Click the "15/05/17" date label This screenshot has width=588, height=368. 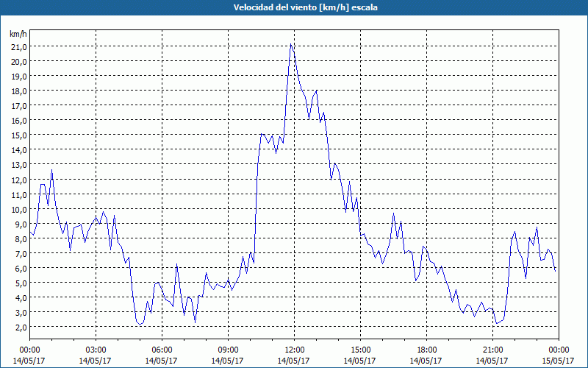tap(559, 361)
